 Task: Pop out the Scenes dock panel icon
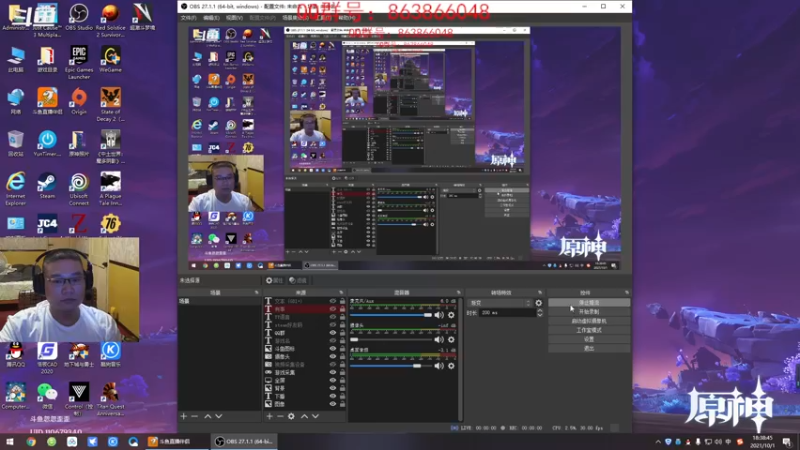coord(257,292)
